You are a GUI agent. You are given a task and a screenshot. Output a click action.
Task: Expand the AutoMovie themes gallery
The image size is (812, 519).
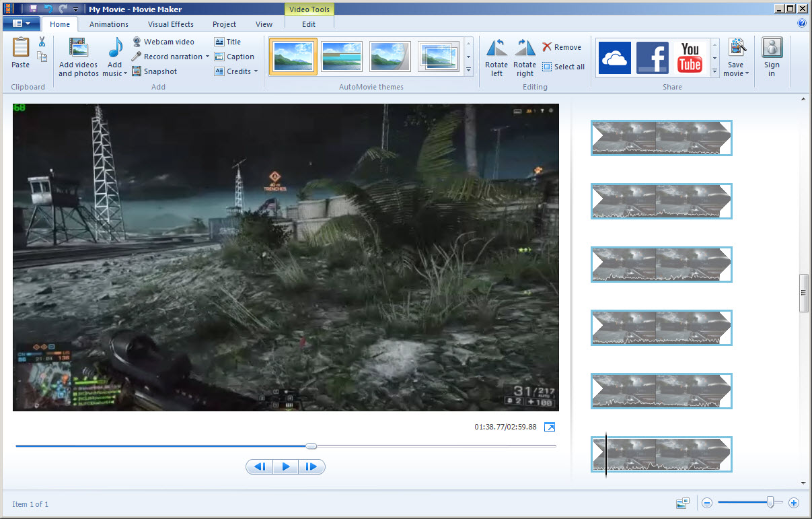click(469, 70)
